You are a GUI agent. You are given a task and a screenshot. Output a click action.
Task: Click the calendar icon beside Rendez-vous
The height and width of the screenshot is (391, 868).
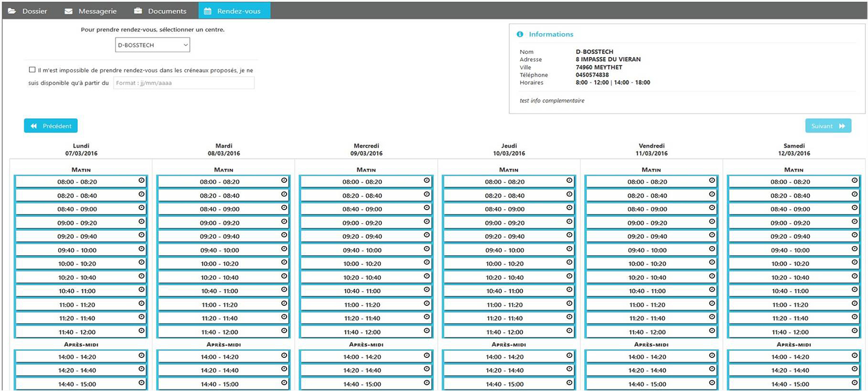207,11
